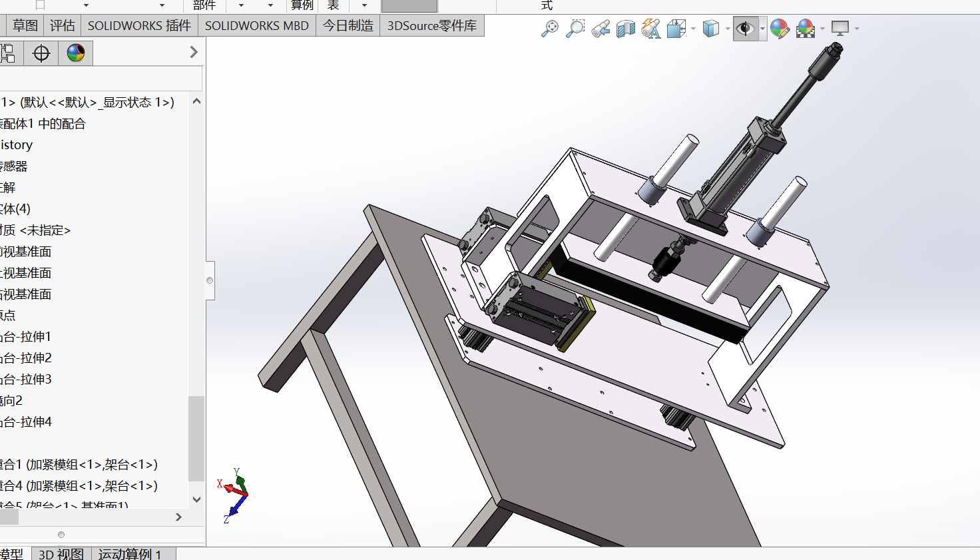980x560 pixels.
Task: Switch to the 今日制造 tab
Action: click(348, 26)
